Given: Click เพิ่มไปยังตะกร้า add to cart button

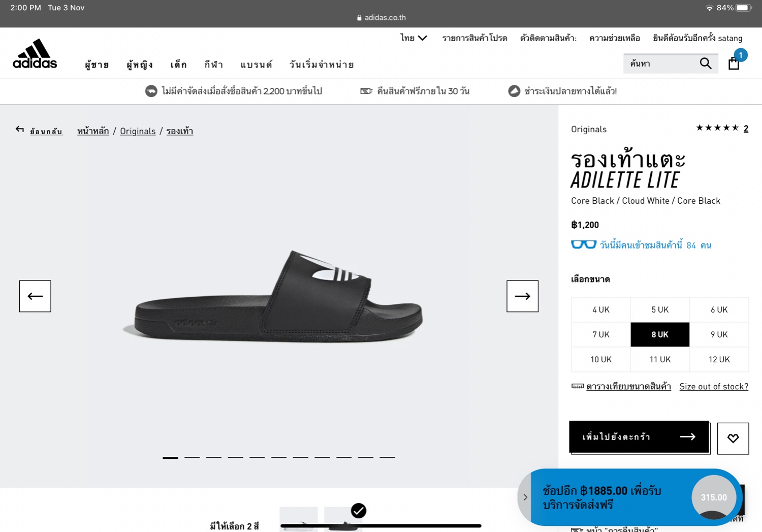Looking at the screenshot, I should pos(639,436).
